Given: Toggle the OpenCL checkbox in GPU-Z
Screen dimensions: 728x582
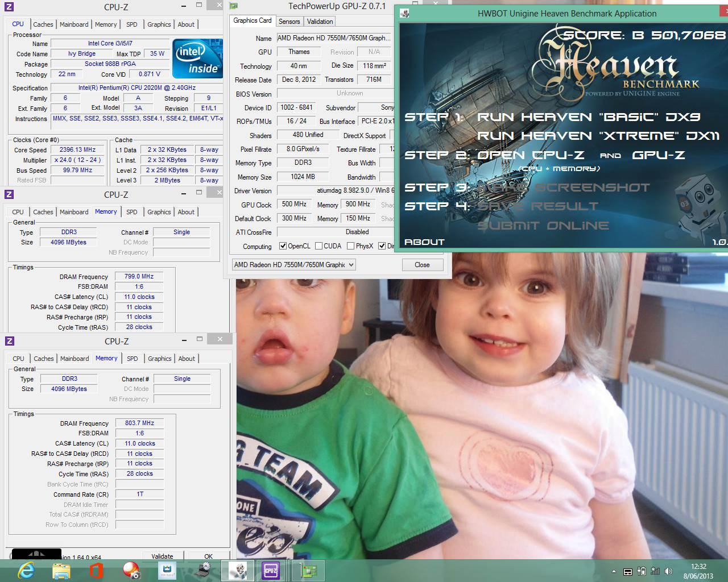Looking at the screenshot, I should (x=283, y=246).
